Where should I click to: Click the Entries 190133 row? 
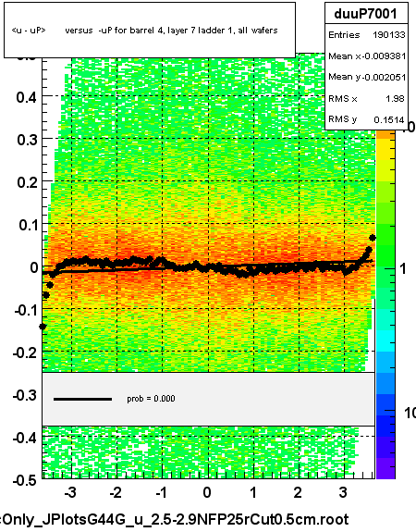366,34
